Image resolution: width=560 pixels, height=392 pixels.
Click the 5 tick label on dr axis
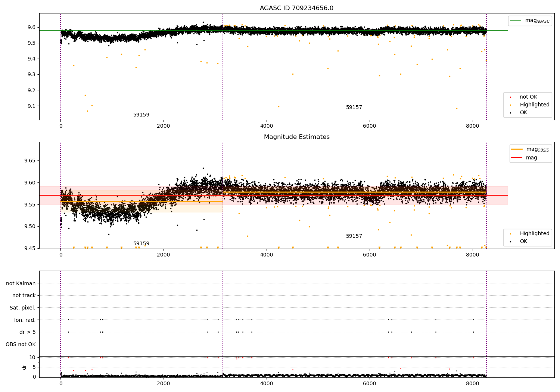(x=34, y=367)
